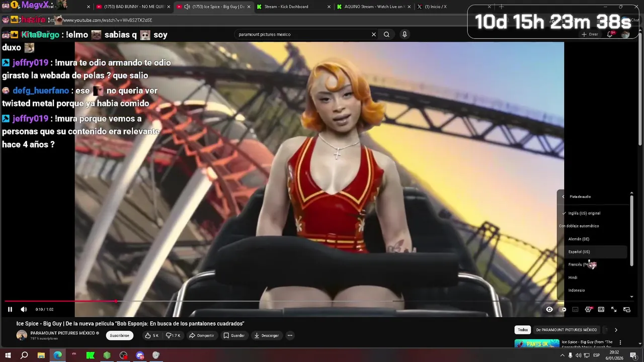Select Español (US) audio track
Screen dimensions: 644x362
pos(593,251)
